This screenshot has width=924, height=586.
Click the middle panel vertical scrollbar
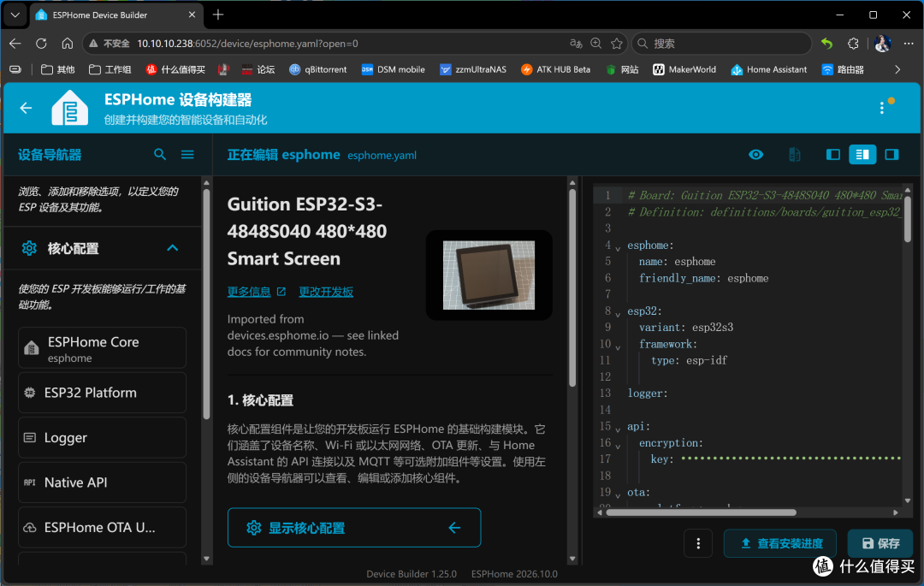pos(572,287)
